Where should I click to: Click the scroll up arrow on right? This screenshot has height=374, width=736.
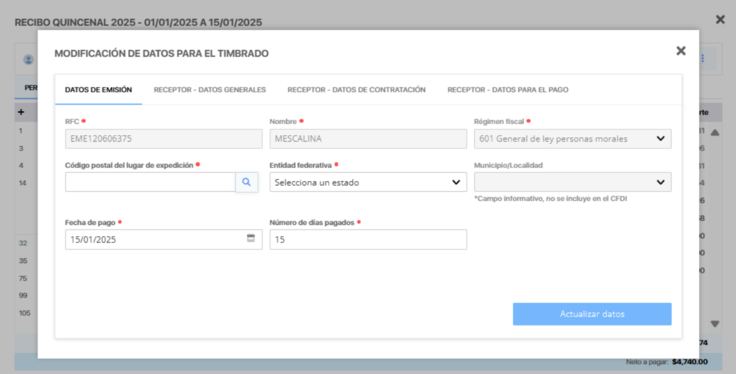(x=715, y=133)
